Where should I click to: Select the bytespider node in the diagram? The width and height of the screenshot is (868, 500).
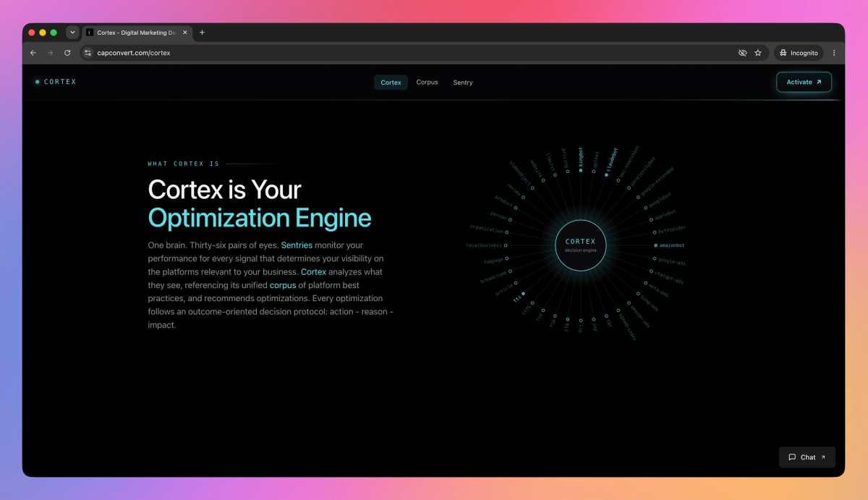click(669, 230)
